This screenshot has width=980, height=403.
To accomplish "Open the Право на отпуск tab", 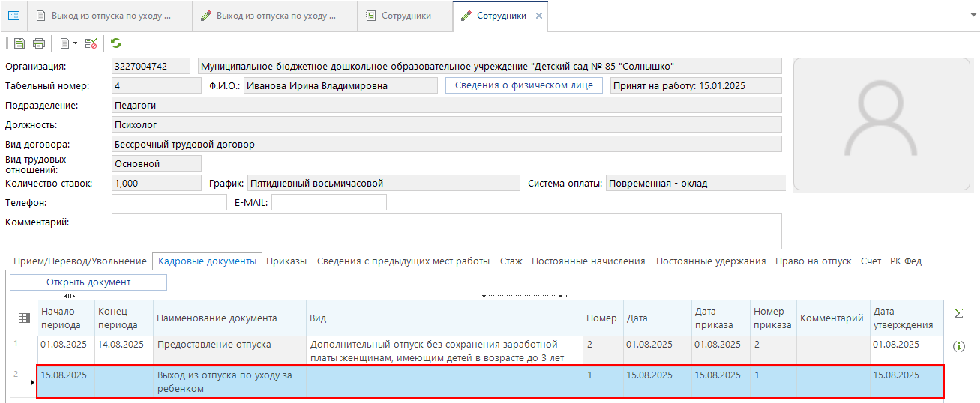I will pyautogui.click(x=813, y=261).
